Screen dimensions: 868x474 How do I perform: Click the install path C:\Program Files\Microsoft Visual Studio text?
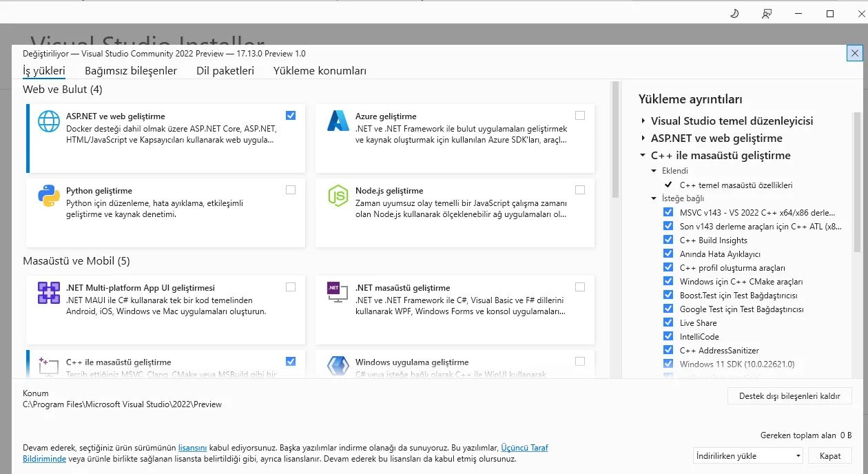[123, 404]
